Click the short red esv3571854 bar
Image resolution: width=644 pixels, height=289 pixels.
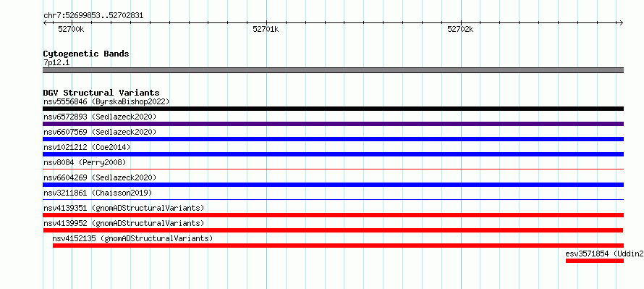coord(595,261)
